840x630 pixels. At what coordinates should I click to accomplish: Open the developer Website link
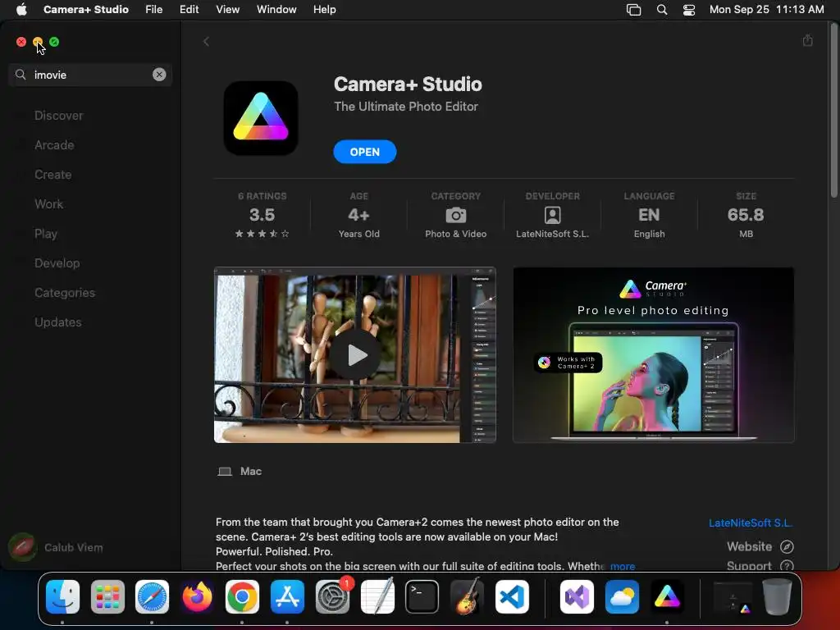tap(760, 546)
